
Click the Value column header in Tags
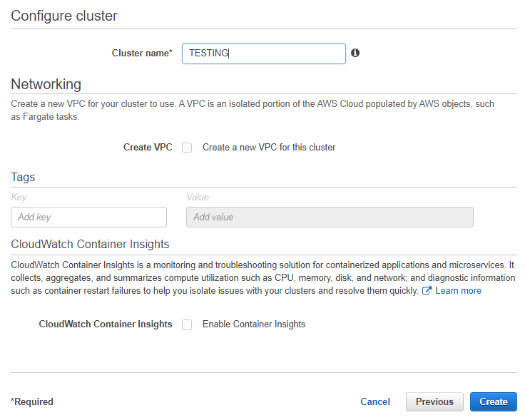(x=198, y=197)
